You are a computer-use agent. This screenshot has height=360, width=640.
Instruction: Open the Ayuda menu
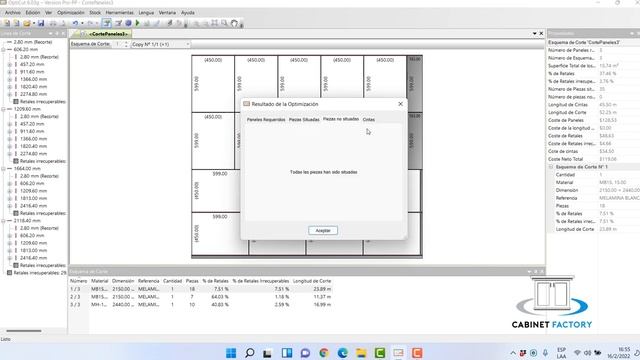(x=188, y=13)
